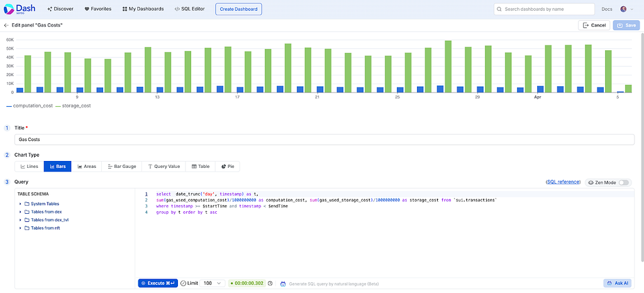Choose the Bar Gauge chart type
The height and width of the screenshot is (293, 644).
121,166
